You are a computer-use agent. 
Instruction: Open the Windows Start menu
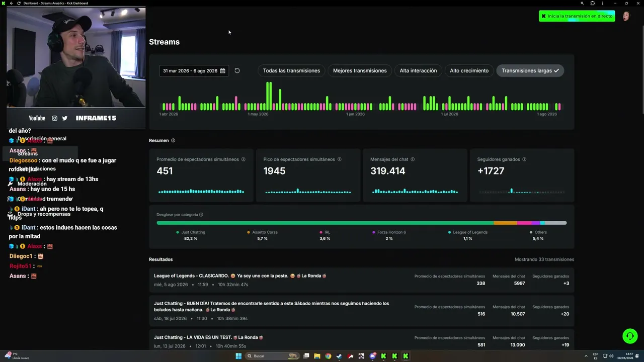click(238, 356)
